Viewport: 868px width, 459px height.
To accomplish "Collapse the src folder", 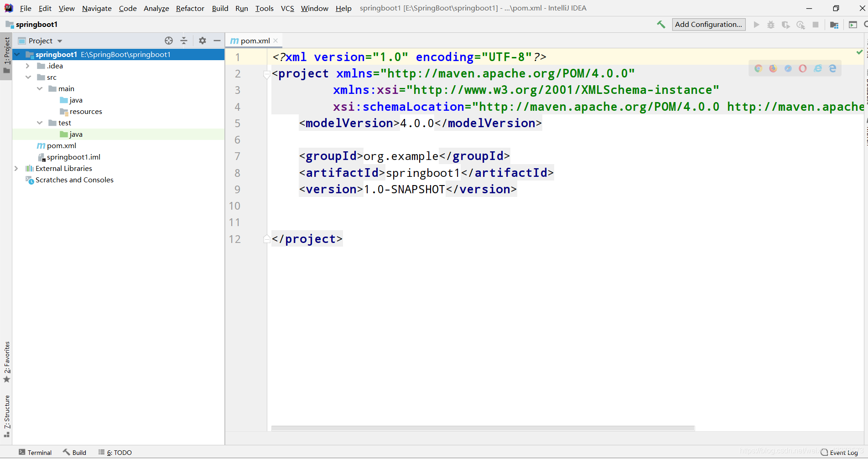I will (x=28, y=77).
